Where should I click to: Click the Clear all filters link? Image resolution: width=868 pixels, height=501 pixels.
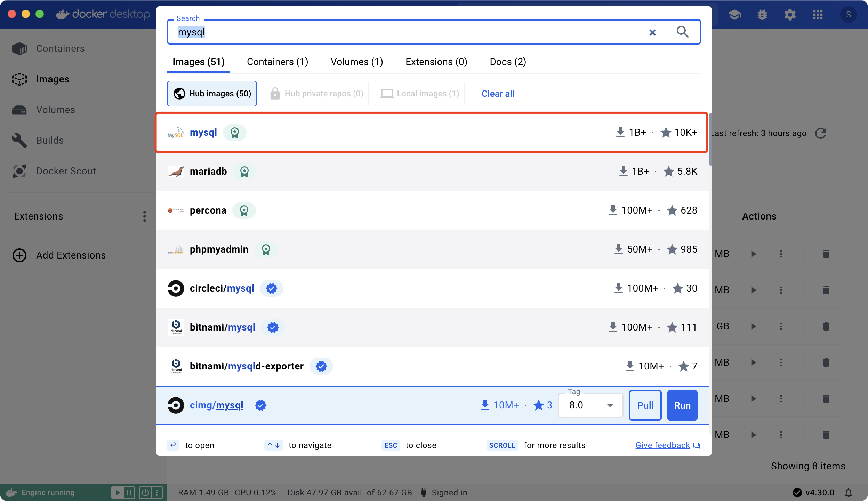pos(498,94)
